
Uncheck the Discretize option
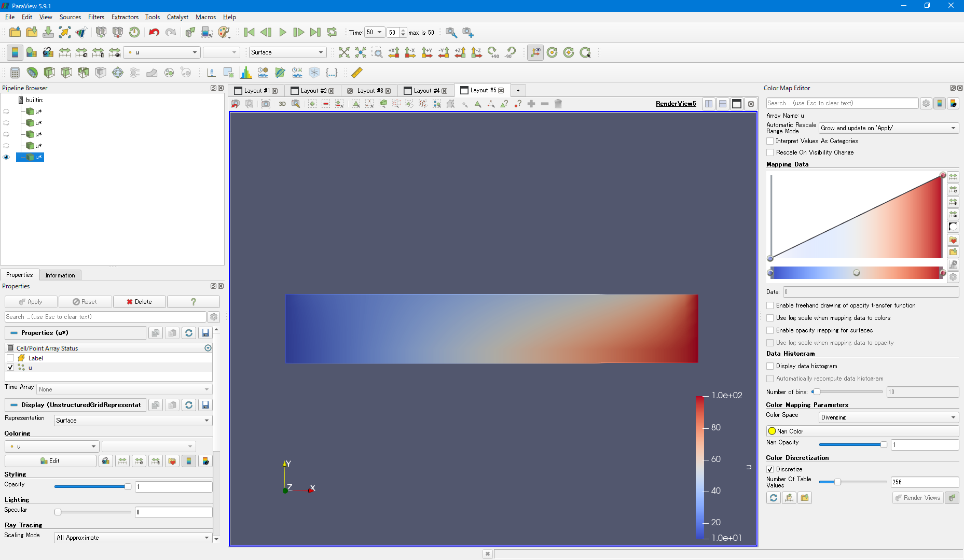pos(770,469)
